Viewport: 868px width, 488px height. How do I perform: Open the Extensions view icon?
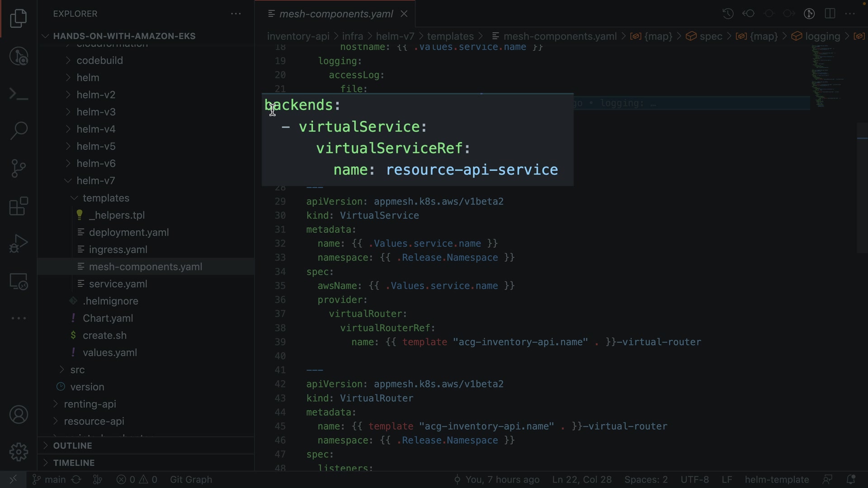19,206
